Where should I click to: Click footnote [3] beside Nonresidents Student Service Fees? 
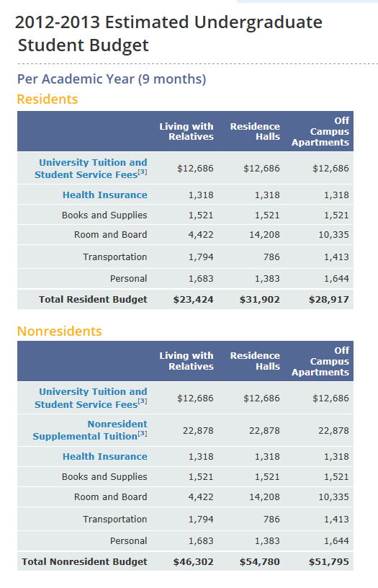coord(143,401)
